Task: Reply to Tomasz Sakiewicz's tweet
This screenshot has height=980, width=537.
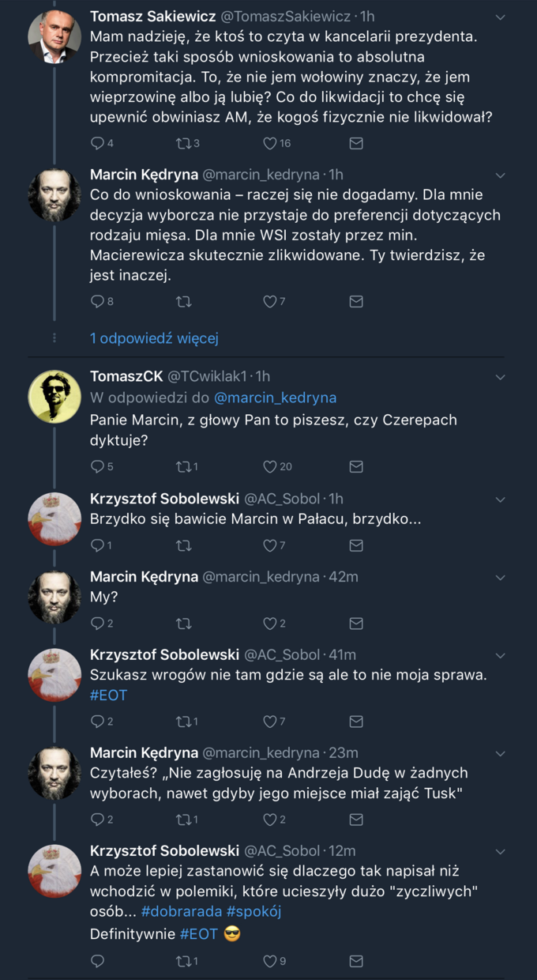Action: coord(99,143)
